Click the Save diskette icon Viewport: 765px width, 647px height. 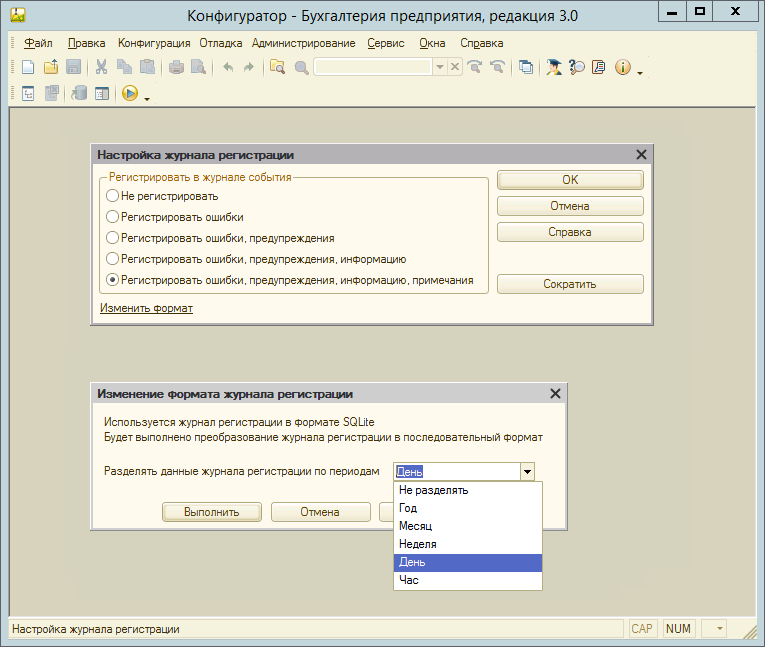(x=73, y=67)
